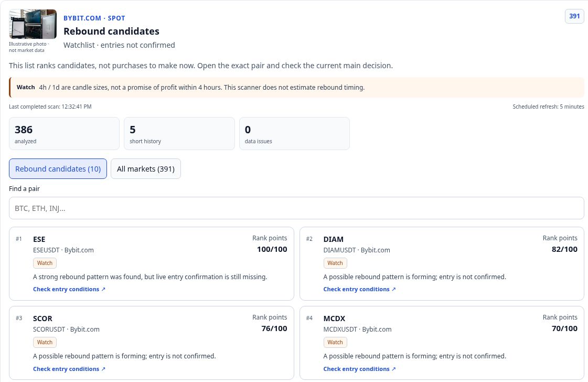Viewport: 588px width, 382px height.
Task: Open Check entry conditions for SCOR
Action: click(69, 369)
